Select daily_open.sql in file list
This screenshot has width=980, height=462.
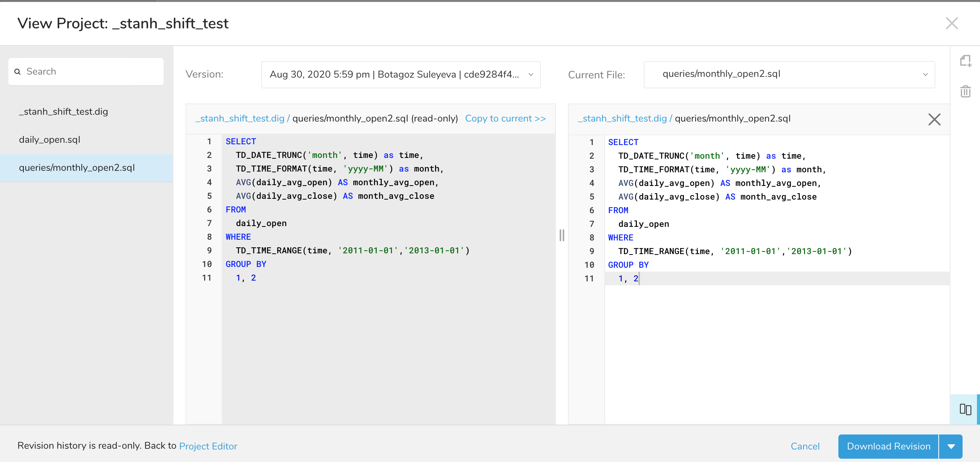(50, 140)
